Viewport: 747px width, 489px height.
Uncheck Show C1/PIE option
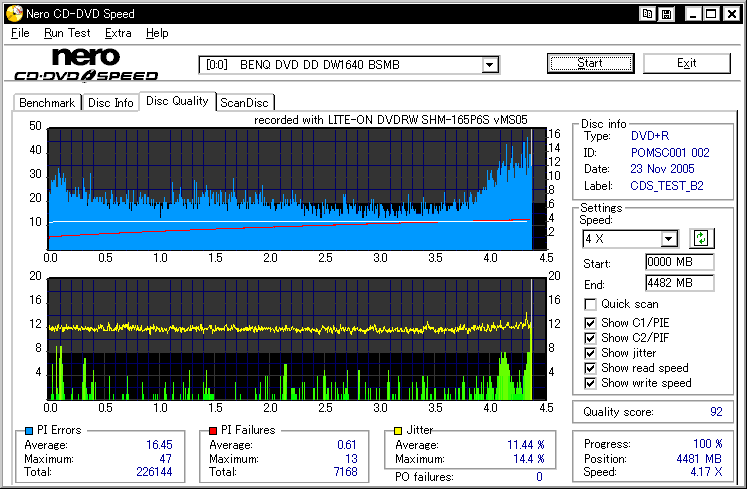pyautogui.click(x=591, y=322)
